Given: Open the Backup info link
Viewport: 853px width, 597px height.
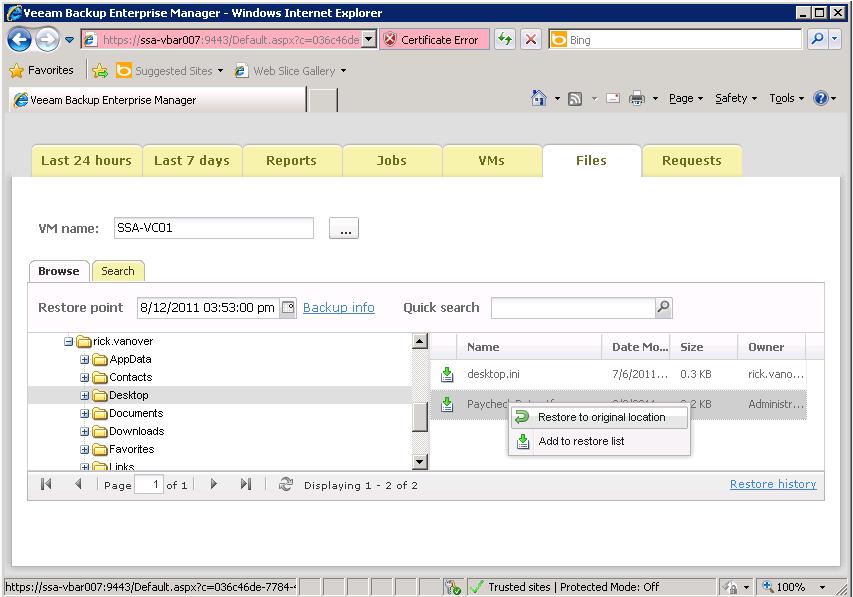Looking at the screenshot, I should (338, 307).
